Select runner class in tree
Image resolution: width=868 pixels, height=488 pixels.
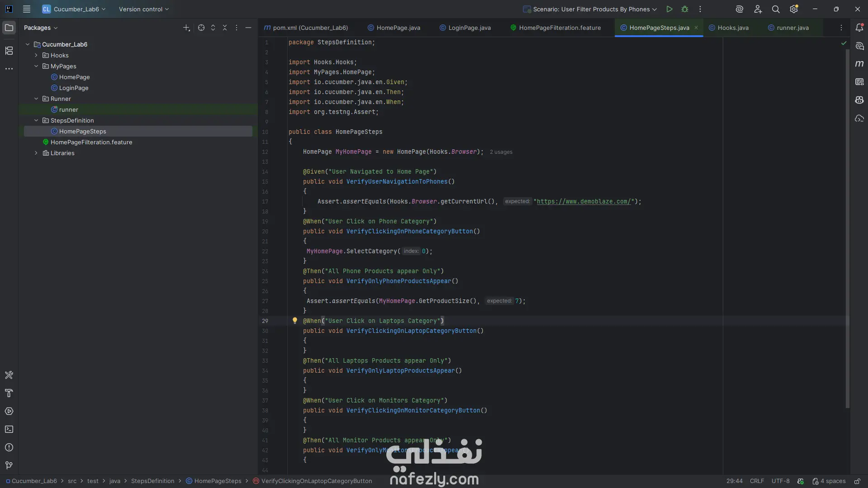68,109
